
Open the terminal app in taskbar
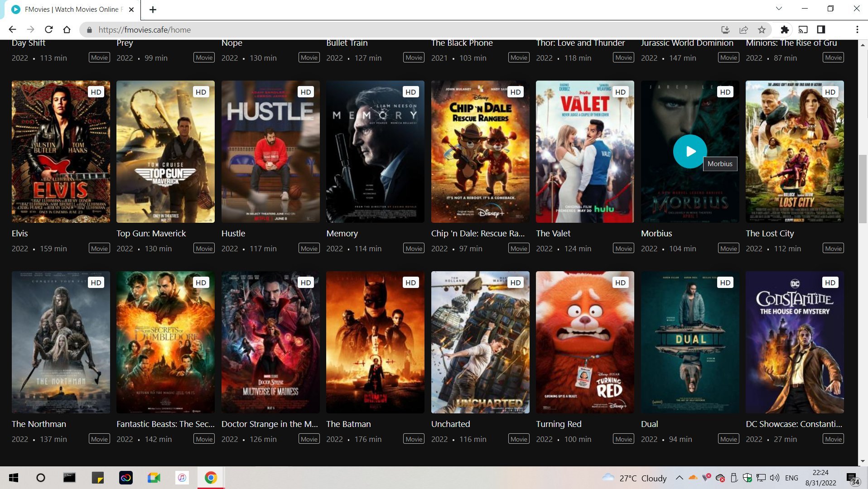(x=69, y=478)
